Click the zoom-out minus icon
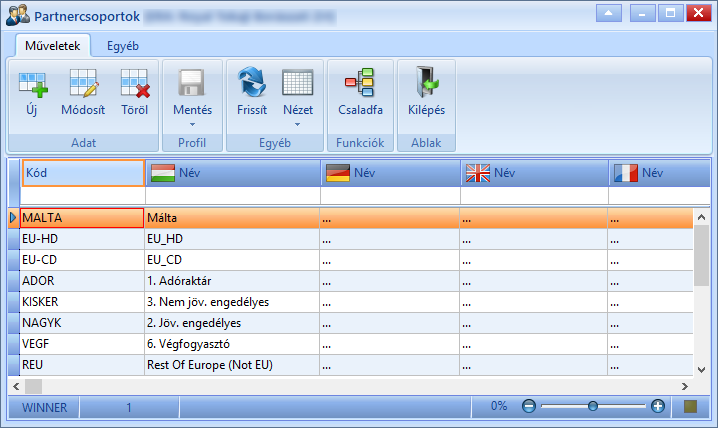The image size is (718, 428). click(x=529, y=406)
